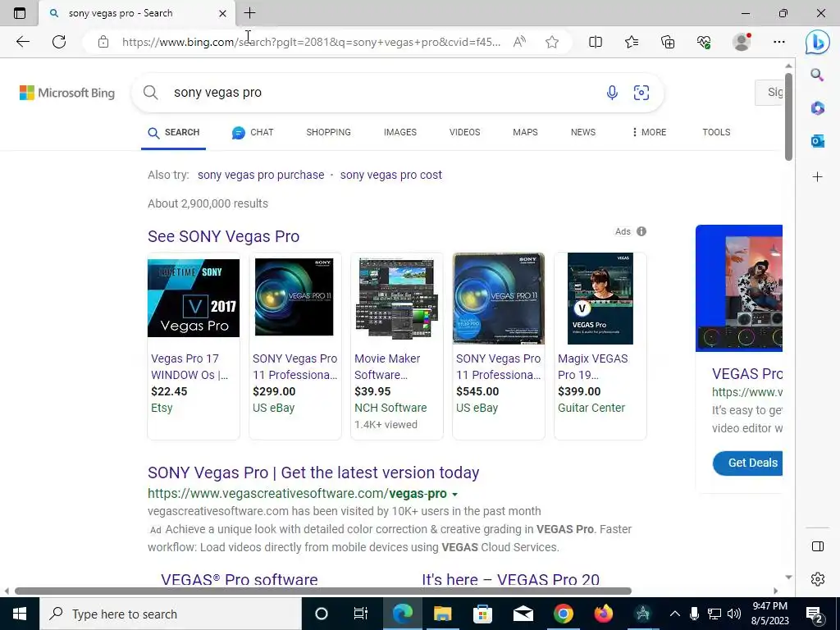Image resolution: width=840 pixels, height=630 pixels.
Task: Open Movie Maker Software NCH listing
Action: pyautogui.click(x=396, y=346)
